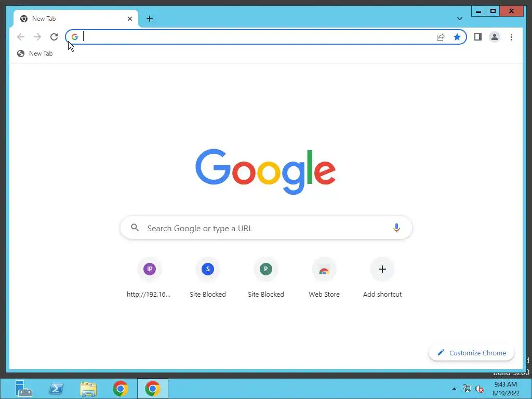The width and height of the screenshot is (532, 399).
Task: Click the Add shortcut tile
Action: click(x=382, y=278)
